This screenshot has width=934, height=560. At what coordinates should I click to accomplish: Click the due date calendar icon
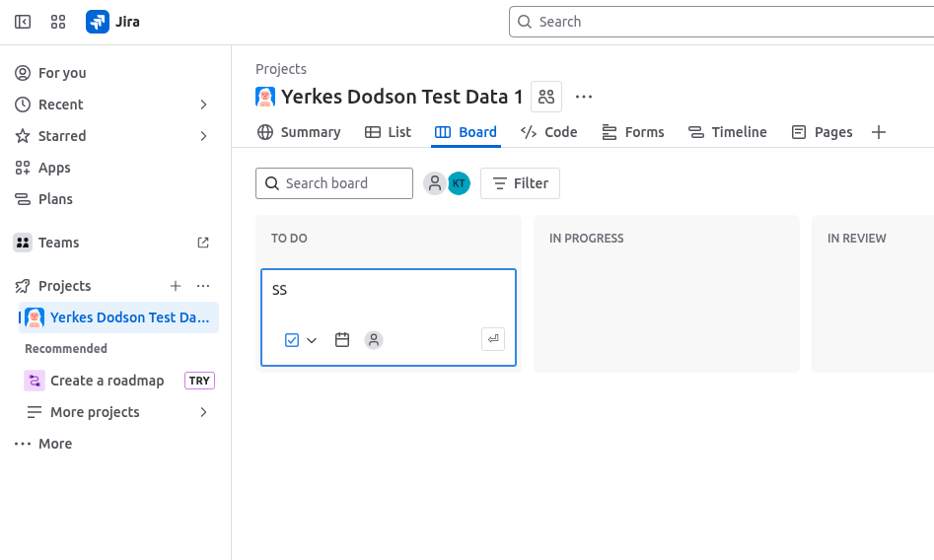(x=342, y=340)
